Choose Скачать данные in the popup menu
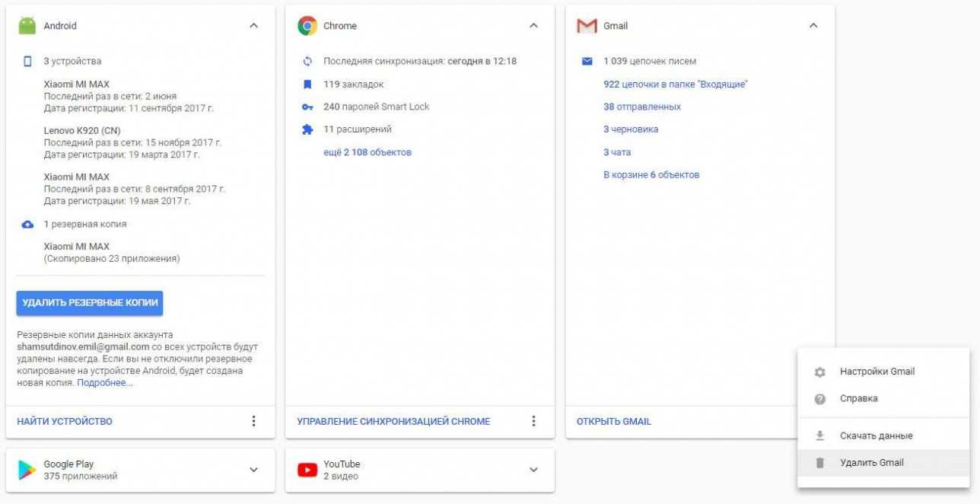The height and width of the screenshot is (504, 980). 876,436
